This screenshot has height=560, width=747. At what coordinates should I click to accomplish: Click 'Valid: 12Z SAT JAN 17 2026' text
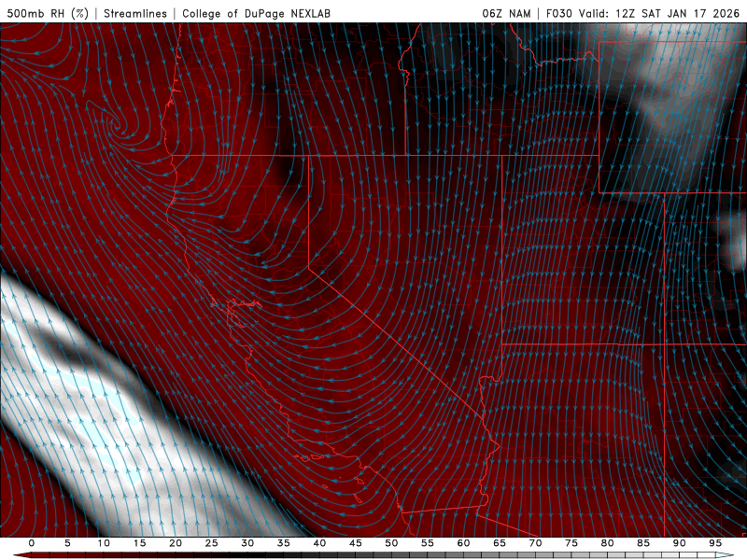coord(659,13)
